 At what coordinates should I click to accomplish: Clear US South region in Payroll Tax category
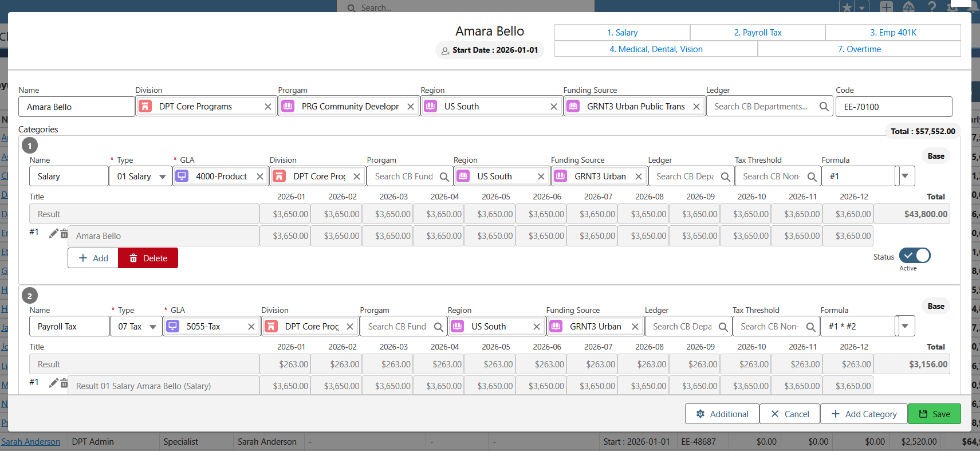click(536, 327)
